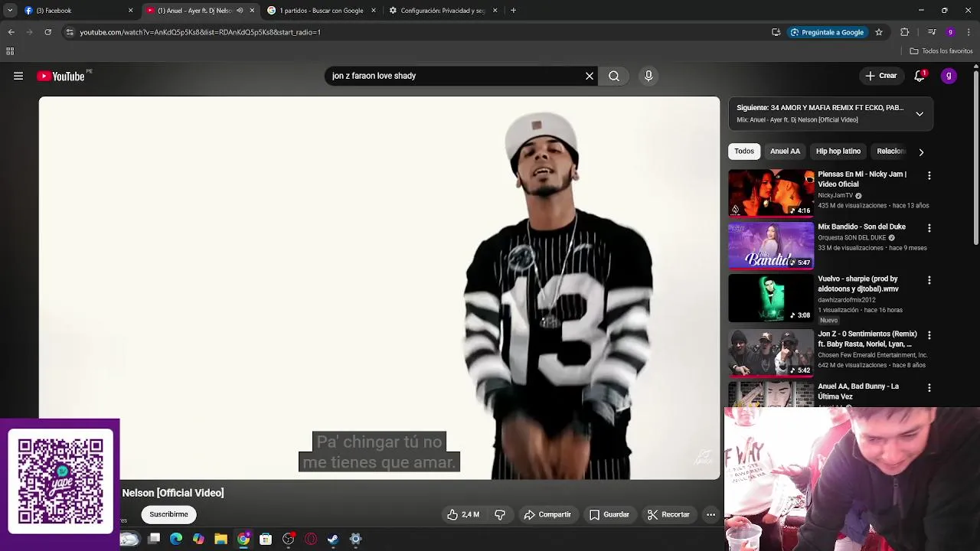This screenshot has height=551, width=980.
Task: Like the video with 2,4 M
Action: coord(463,515)
